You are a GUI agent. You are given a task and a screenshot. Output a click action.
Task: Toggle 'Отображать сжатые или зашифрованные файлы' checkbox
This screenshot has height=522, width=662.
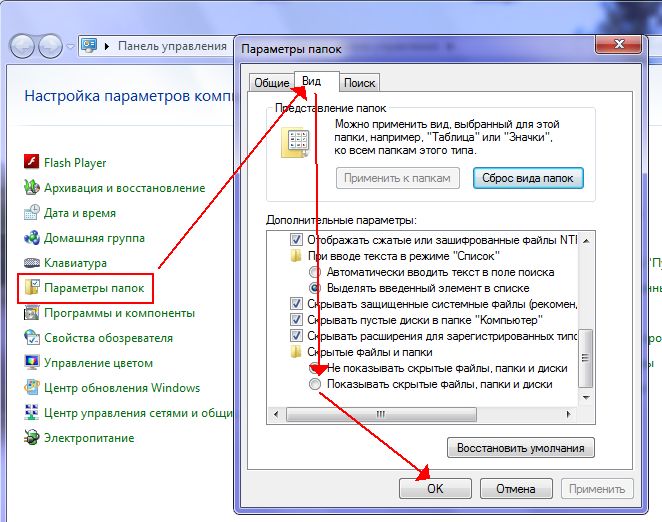(x=296, y=240)
